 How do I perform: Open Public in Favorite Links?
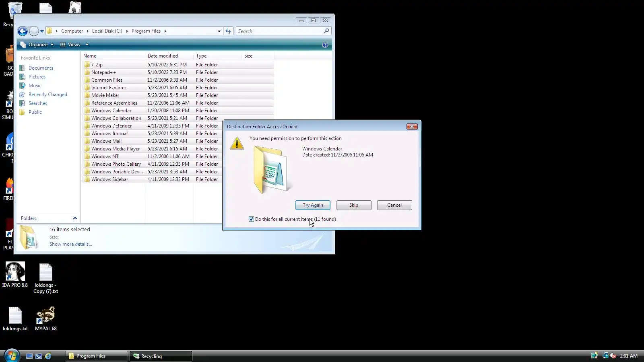click(x=35, y=112)
